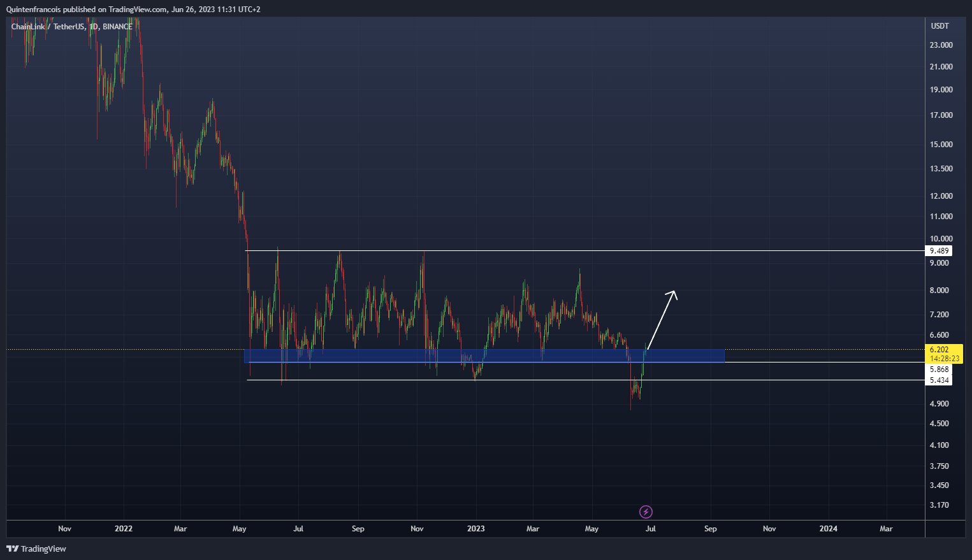The height and width of the screenshot is (560, 972).
Task: Click the Mar label following 2024
Action: [886, 529]
